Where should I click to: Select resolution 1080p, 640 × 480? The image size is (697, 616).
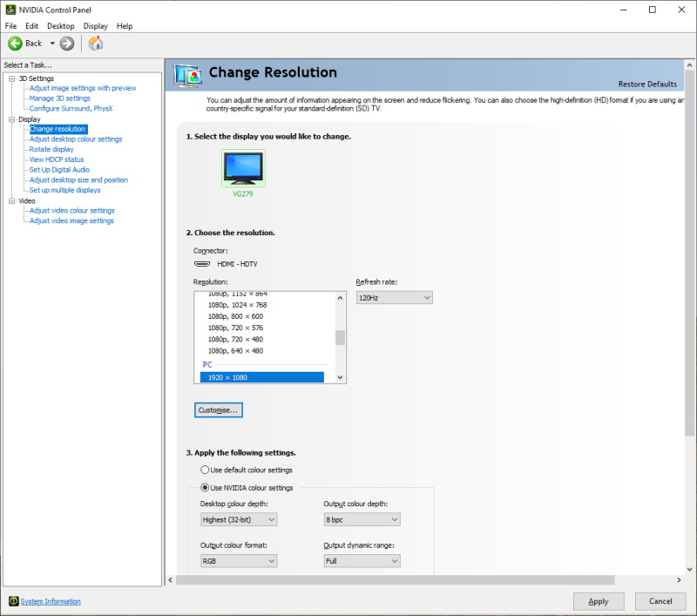pyautogui.click(x=235, y=351)
